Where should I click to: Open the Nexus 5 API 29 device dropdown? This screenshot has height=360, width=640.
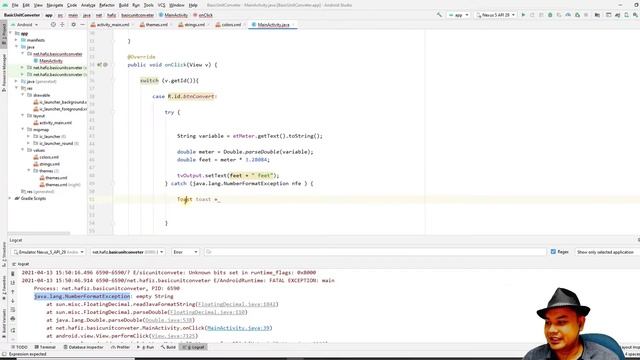(x=496, y=15)
